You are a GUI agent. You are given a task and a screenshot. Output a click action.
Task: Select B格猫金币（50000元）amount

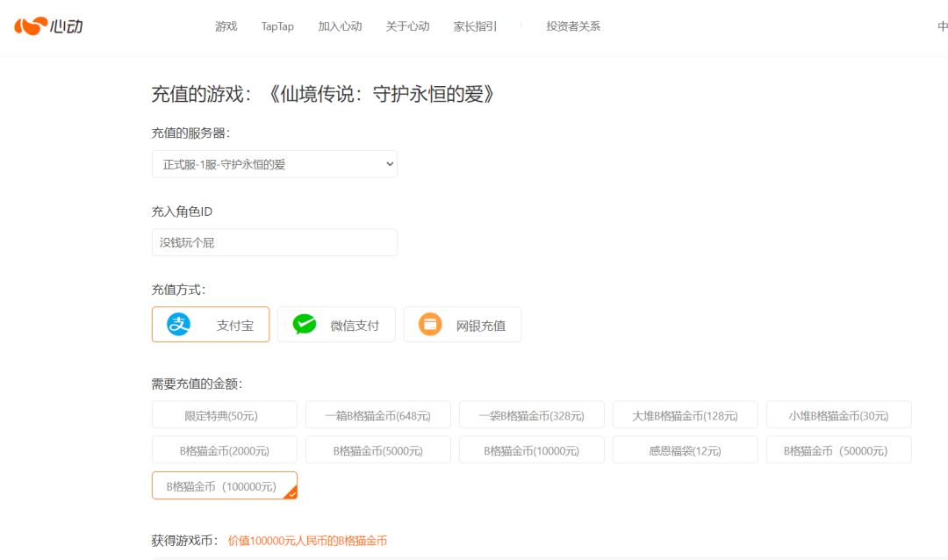tap(838, 450)
